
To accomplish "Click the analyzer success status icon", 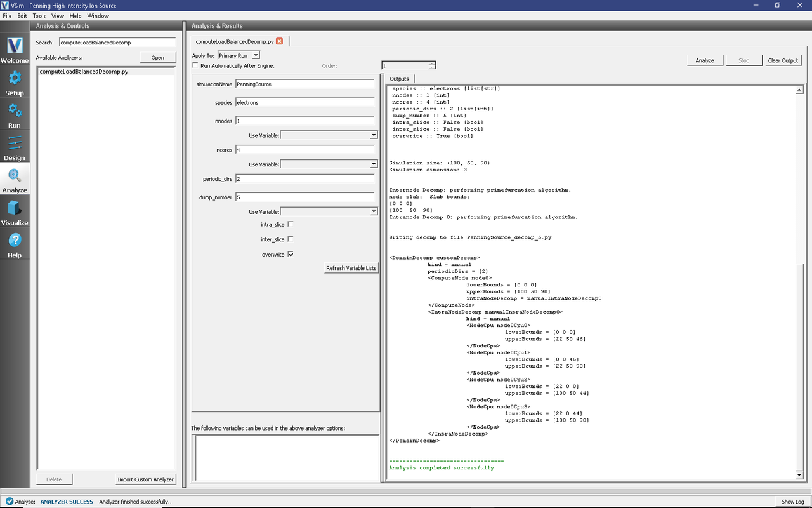I will 10,502.
